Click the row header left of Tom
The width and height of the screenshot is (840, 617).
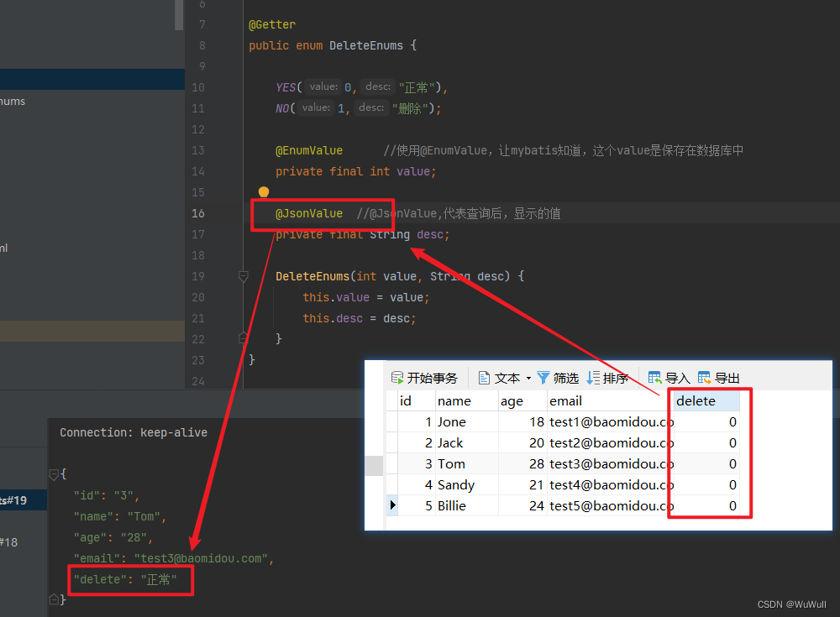[391, 464]
